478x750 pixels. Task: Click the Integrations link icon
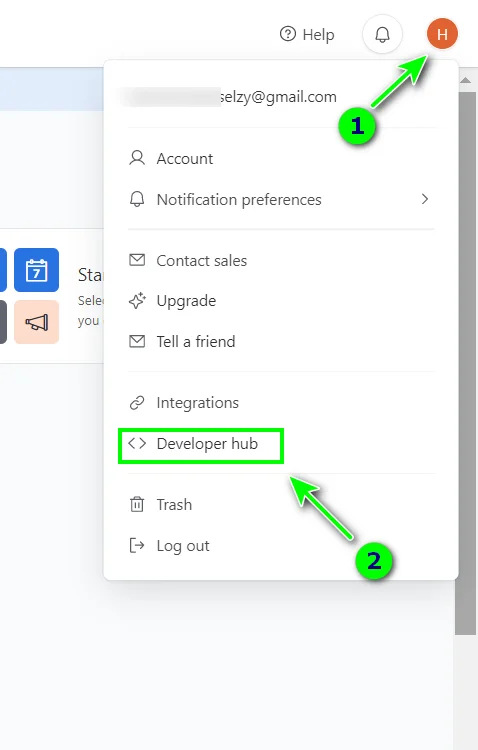137,403
